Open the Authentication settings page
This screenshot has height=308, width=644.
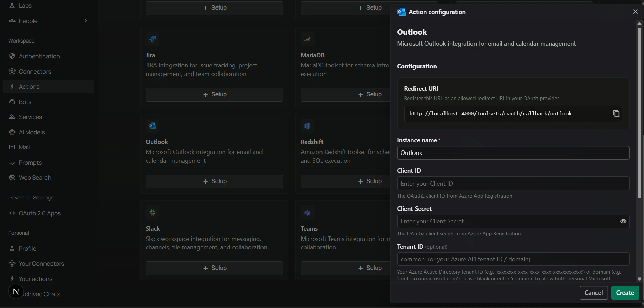[x=49, y=56]
